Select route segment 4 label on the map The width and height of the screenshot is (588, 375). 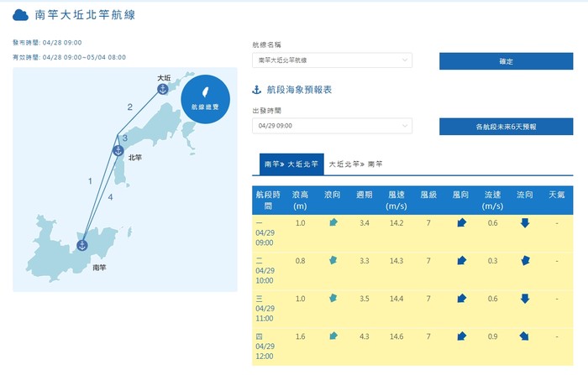pyautogui.click(x=110, y=197)
